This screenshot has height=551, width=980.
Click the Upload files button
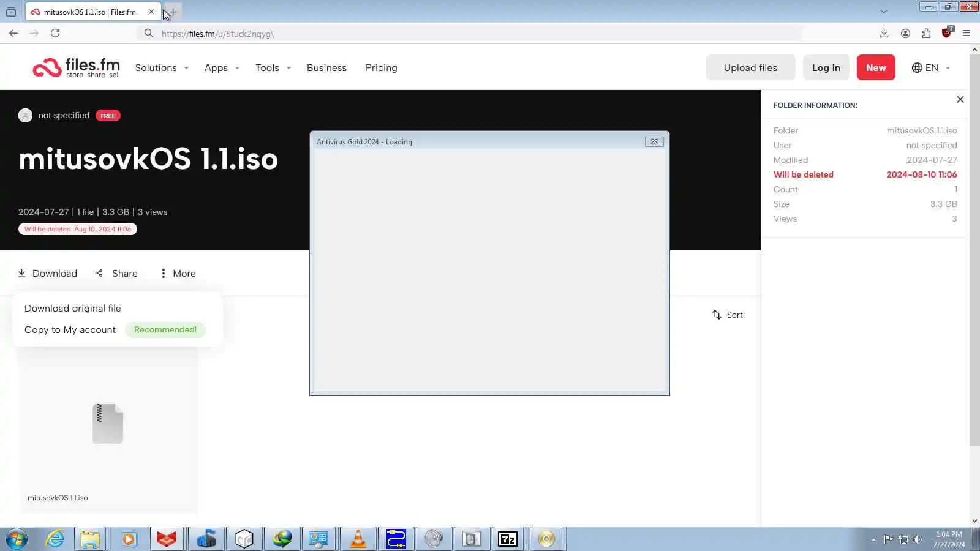point(750,67)
